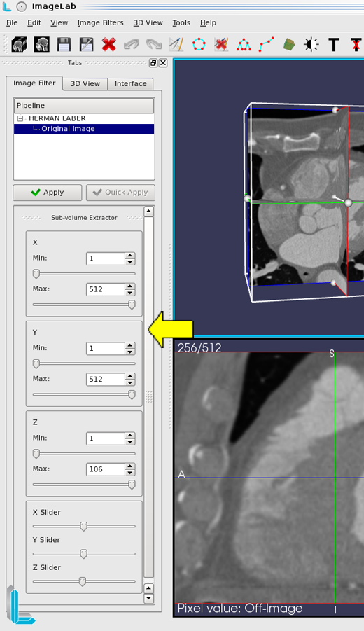Screen dimensions: 364x631
Task: Select Original Image in the Pipeline
Action: pos(68,129)
